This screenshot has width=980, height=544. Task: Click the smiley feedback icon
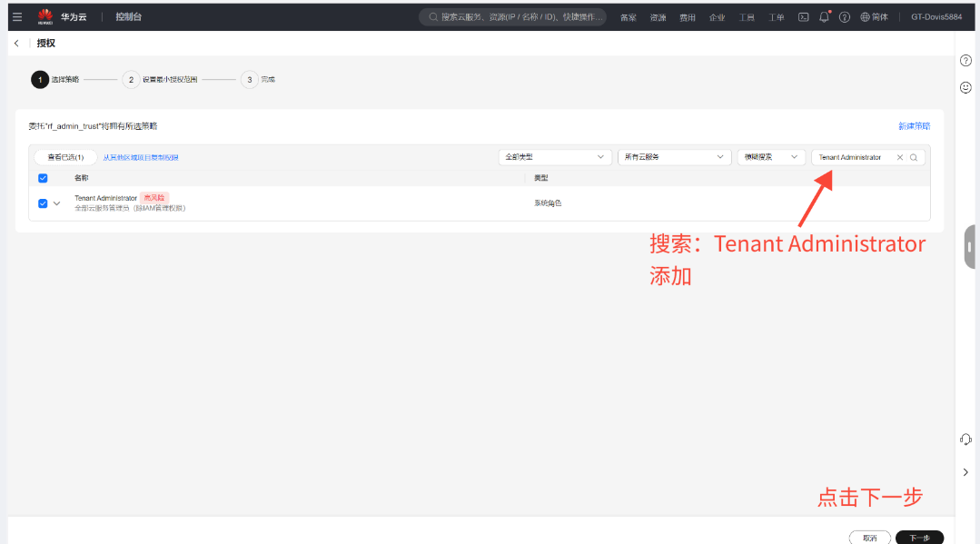966,87
